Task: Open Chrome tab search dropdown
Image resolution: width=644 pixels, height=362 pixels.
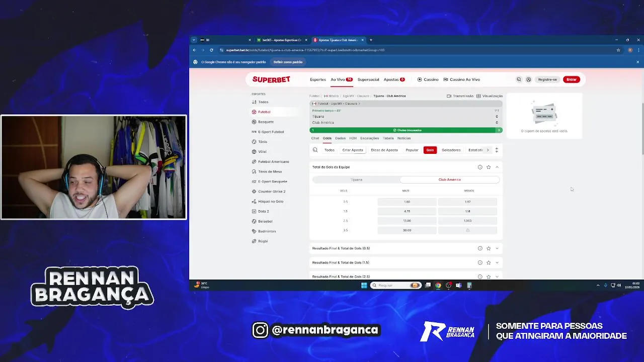Action: [194, 40]
